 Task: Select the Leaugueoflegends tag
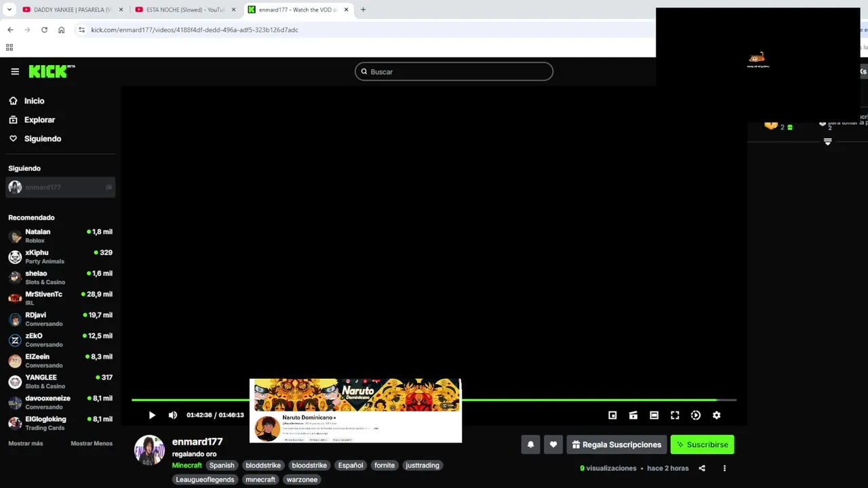tap(205, 480)
